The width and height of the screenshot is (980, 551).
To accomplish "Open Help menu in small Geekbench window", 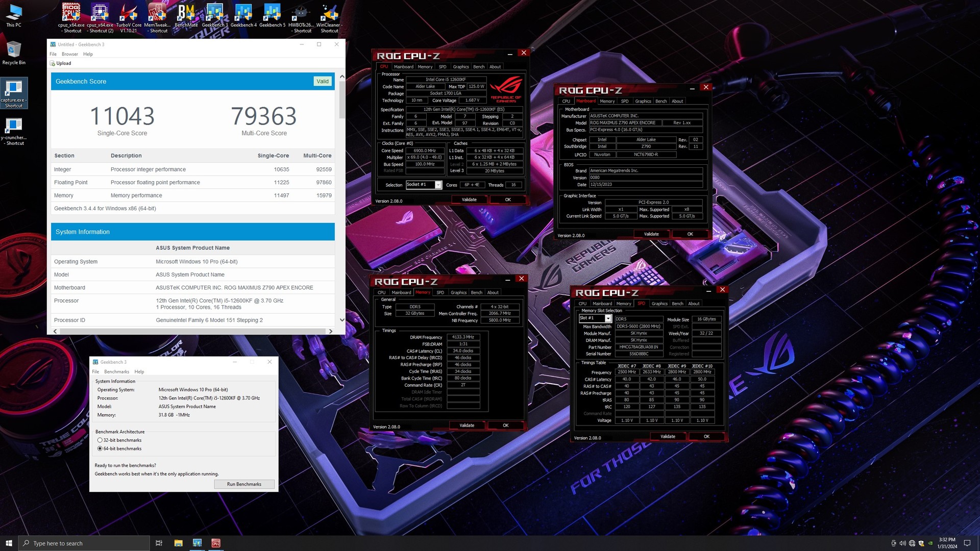I will point(139,372).
